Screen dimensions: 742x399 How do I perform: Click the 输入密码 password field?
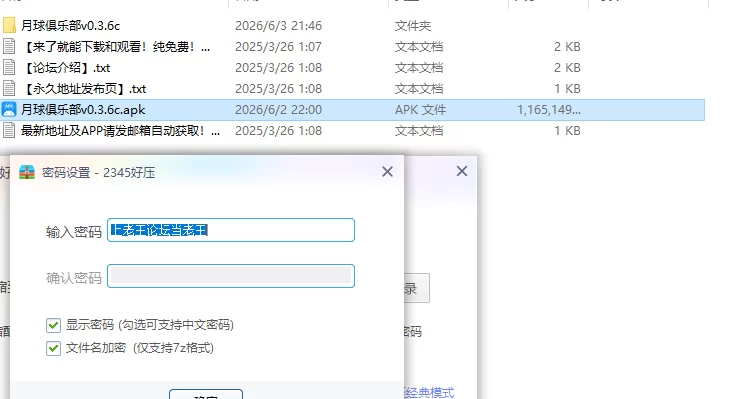click(231, 230)
